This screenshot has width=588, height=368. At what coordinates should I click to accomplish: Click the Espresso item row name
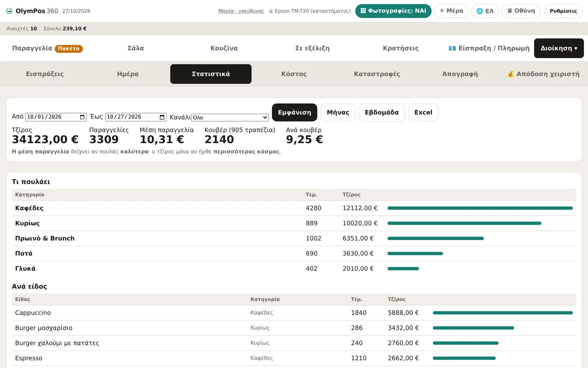29,358
